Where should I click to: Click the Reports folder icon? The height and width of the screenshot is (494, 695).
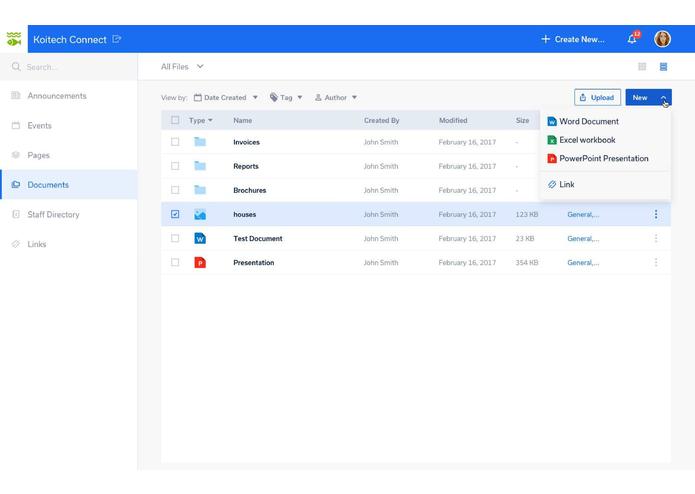[x=200, y=166]
